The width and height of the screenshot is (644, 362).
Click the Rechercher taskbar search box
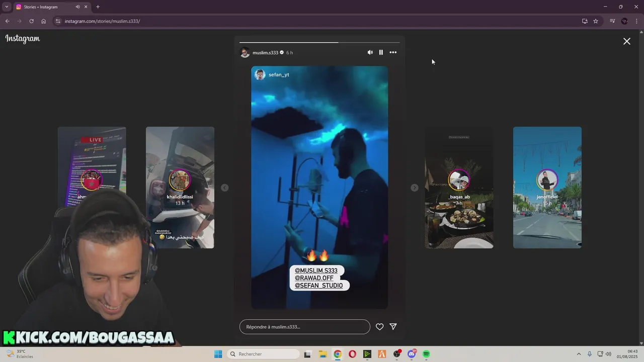point(263,354)
